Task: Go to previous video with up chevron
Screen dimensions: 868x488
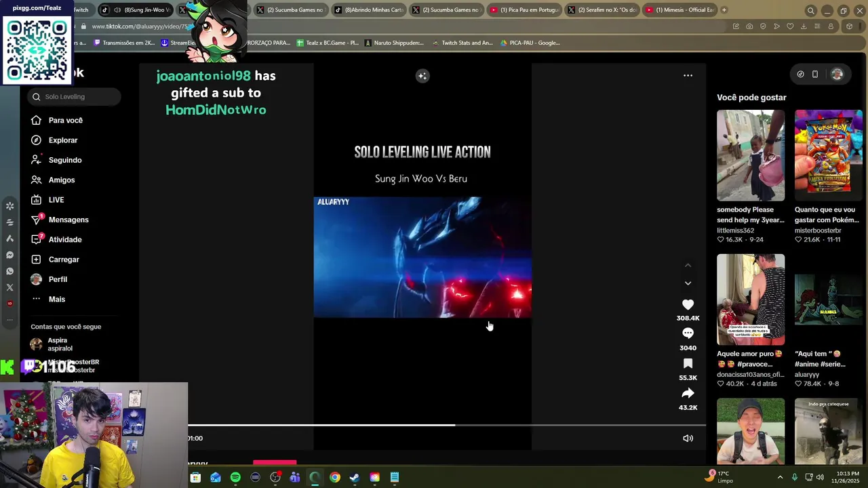Action: (x=688, y=266)
